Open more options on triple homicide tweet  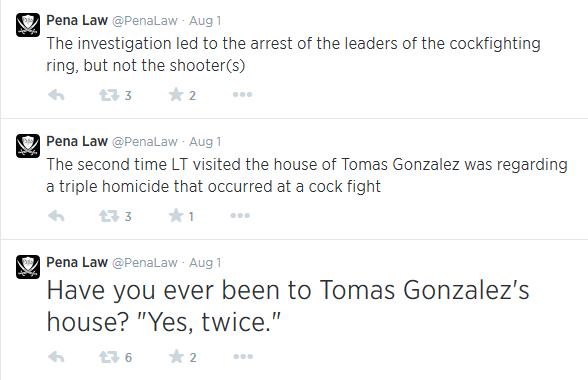[x=240, y=215]
